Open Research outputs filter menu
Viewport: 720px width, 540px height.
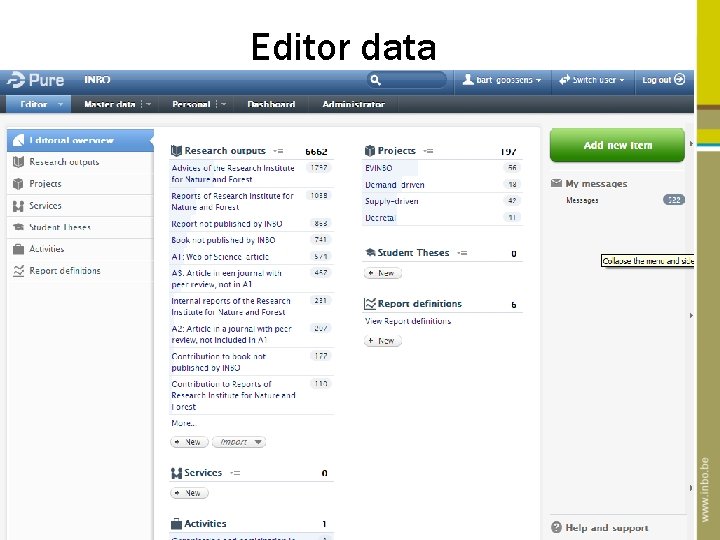point(278,151)
